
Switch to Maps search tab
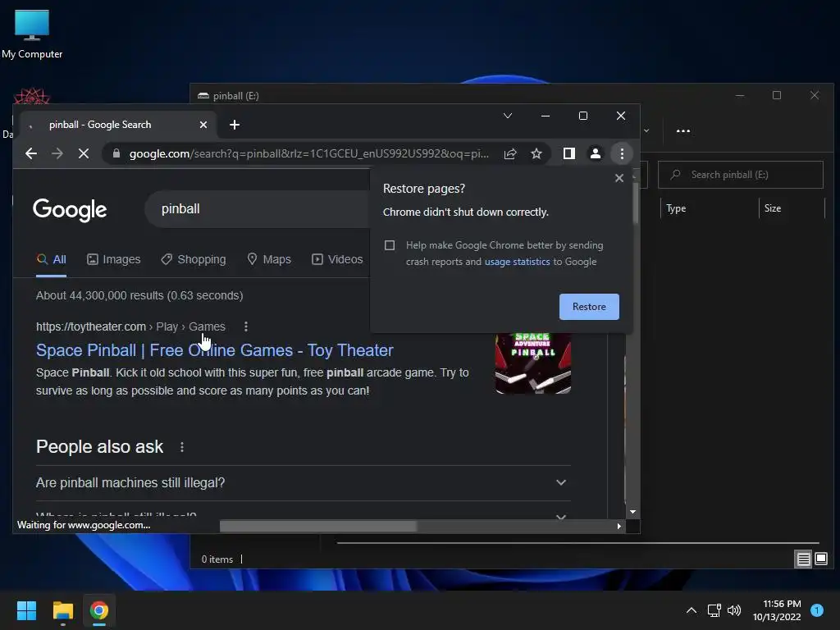click(269, 260)
